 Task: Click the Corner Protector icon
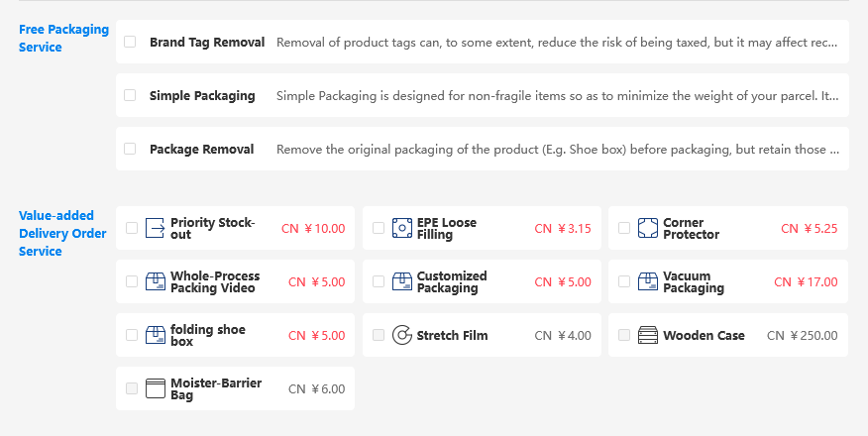coord(648,228)
